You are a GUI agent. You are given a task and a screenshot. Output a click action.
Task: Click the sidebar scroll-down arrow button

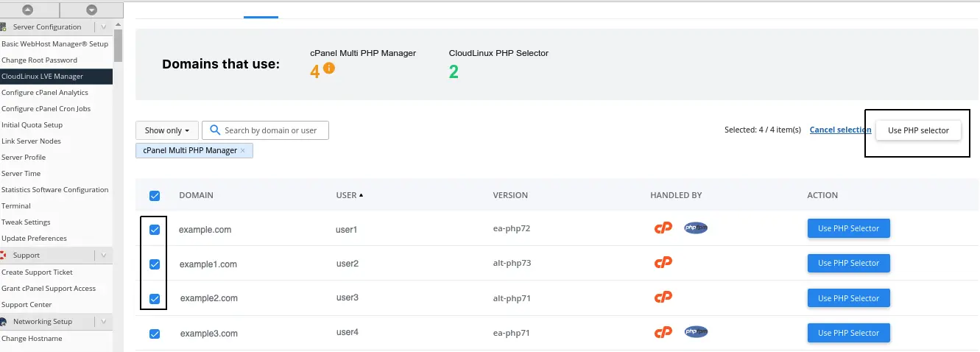91,10
